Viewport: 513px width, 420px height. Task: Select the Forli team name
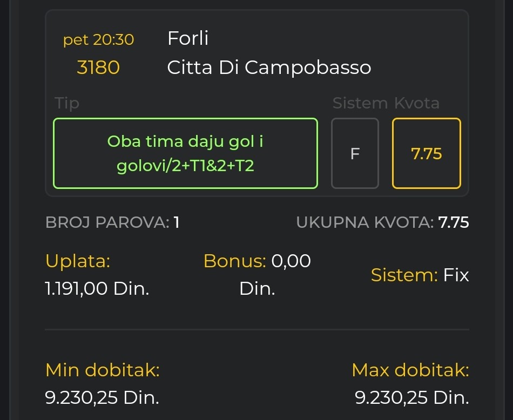point(188,38)
